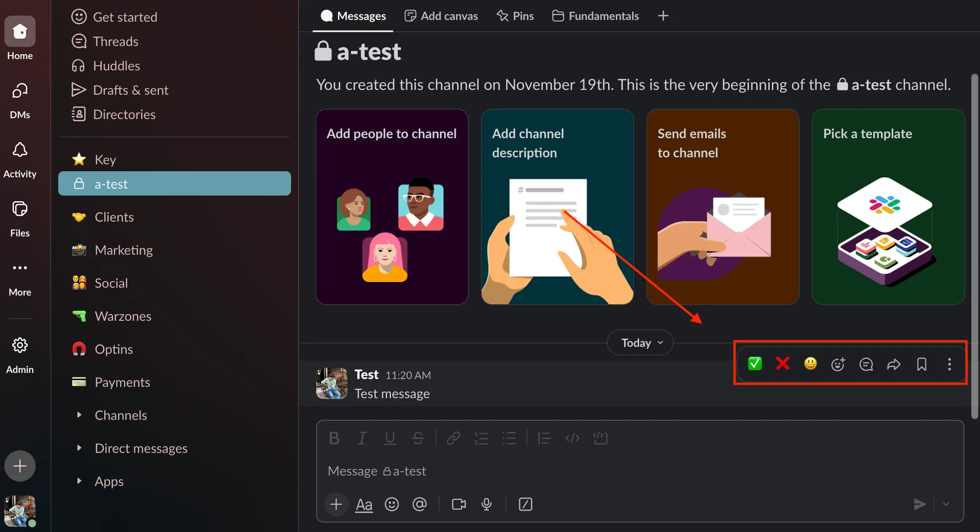Toggle blockquote formatting
The height and width of the screenshot is (532, 980).
tap(544, 438)
